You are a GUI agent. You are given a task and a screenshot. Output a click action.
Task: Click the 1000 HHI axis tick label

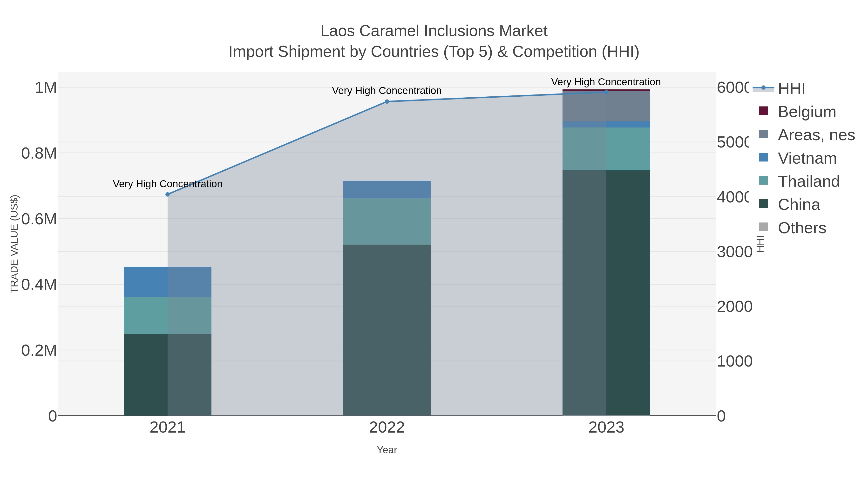pyautogui.click(x=735, y=361)
